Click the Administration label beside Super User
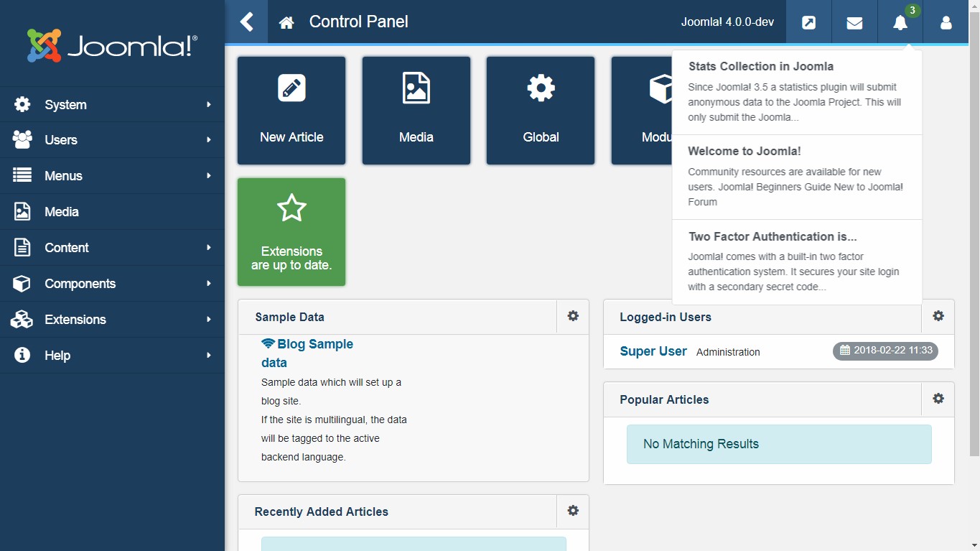Image resolution: width=980 pixels, height=551 pixels. click(728, 352)
